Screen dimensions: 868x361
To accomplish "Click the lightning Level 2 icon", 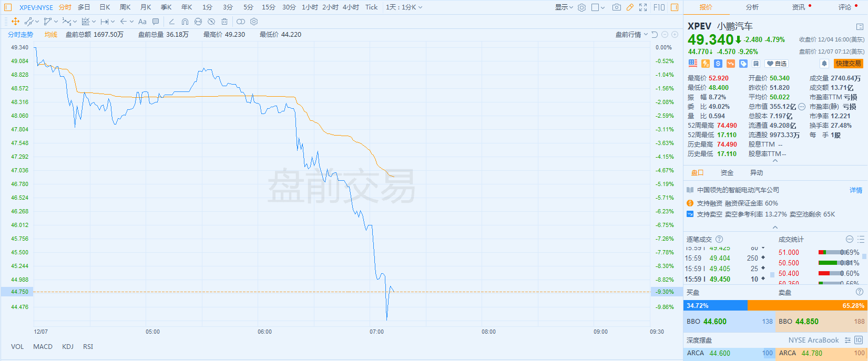I will (706, 64).
